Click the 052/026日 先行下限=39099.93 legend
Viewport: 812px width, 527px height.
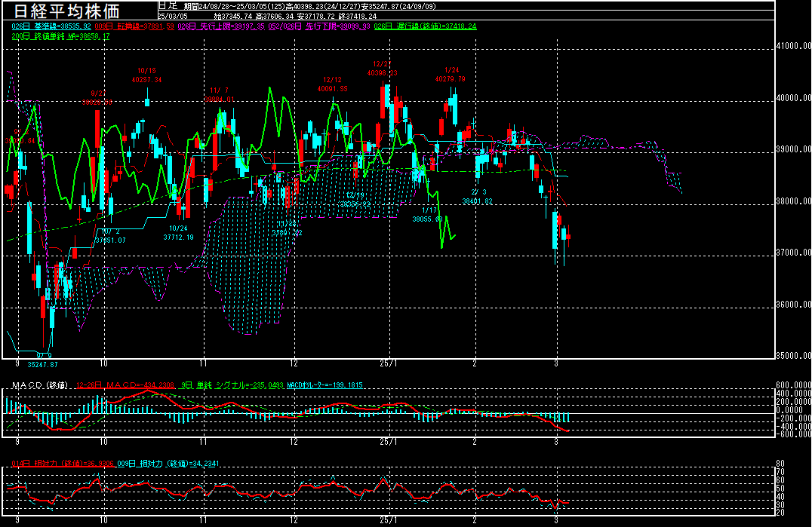click(x=319, y=26)
